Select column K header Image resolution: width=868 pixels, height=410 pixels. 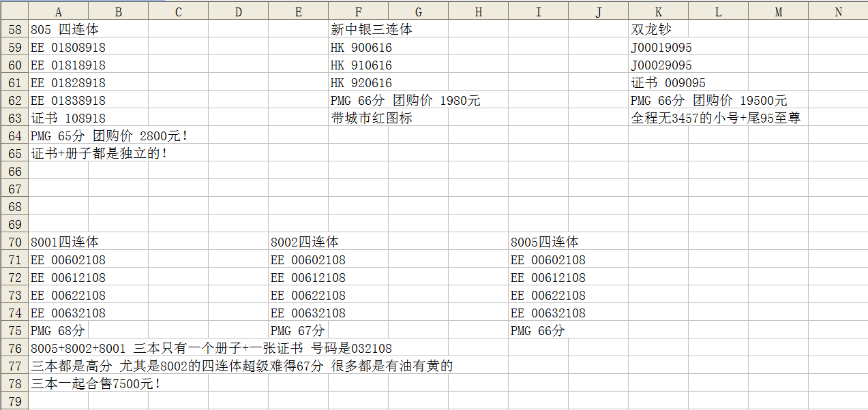658,12
